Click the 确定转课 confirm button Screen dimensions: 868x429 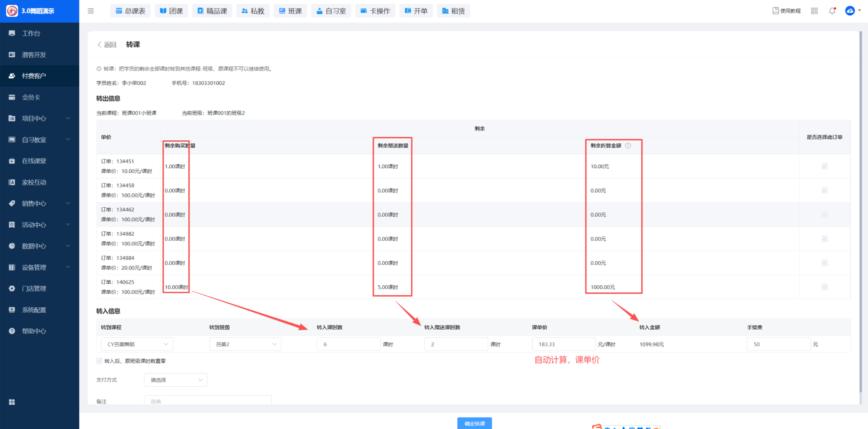tap(475, 423)
